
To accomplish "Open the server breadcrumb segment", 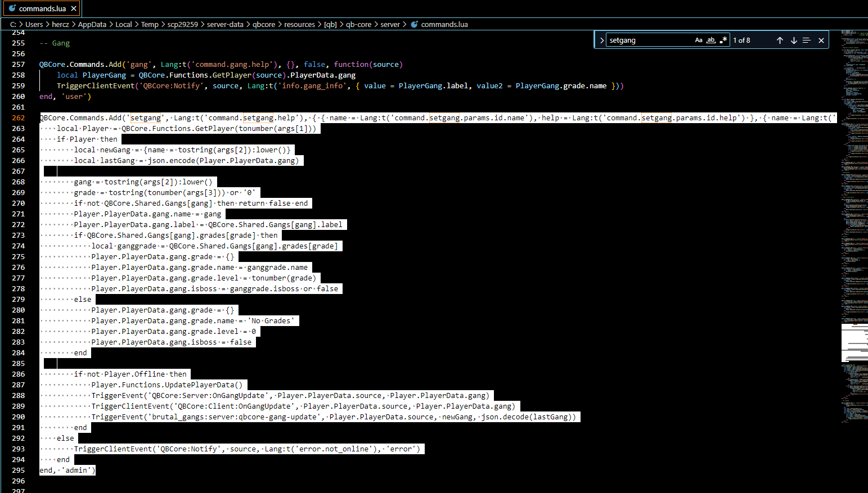I will click(x=390, y=24).
